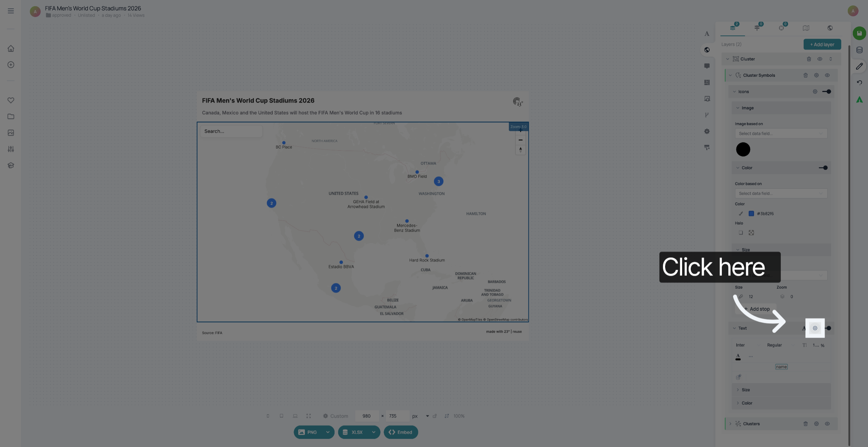Click the Embed button
The image size is (868, 447).
(401, 432)
